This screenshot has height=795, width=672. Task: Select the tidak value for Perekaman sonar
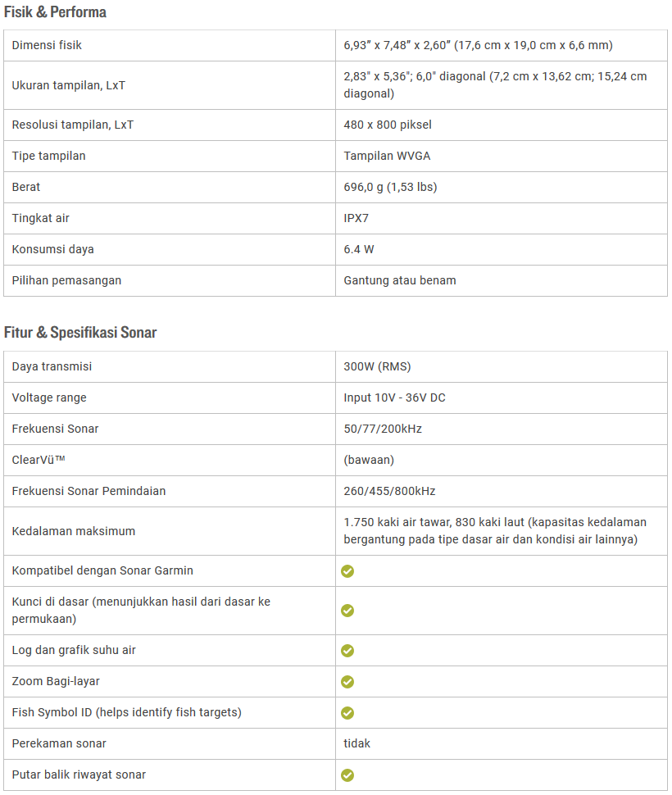[357, 743]
